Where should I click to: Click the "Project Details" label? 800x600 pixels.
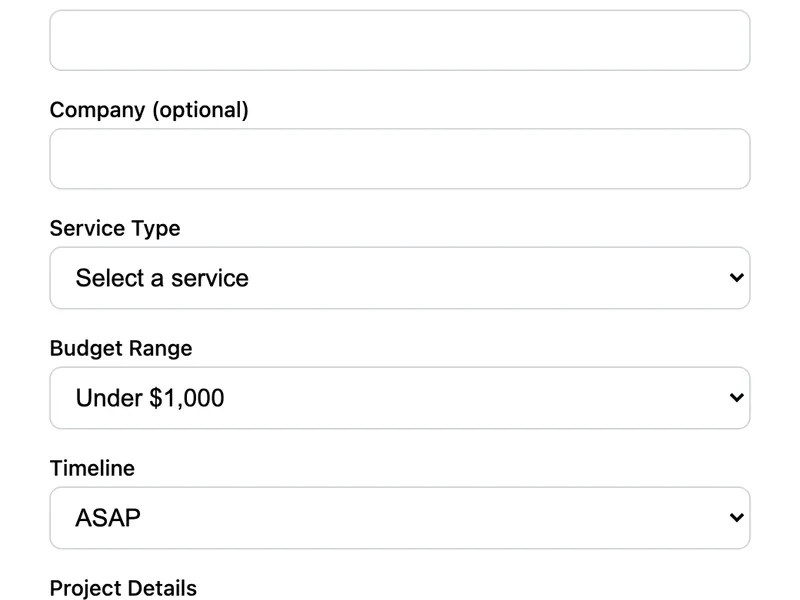(123, 588)
